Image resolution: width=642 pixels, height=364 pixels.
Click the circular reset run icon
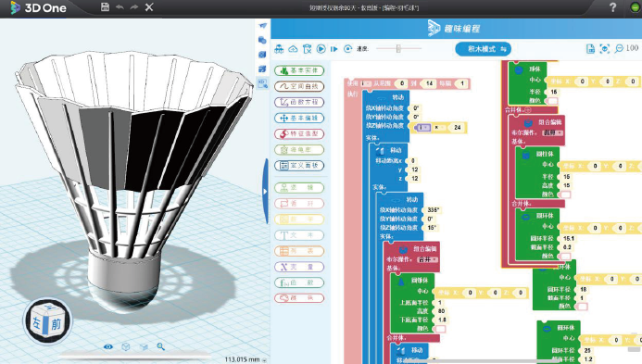[x=347, y=49]
